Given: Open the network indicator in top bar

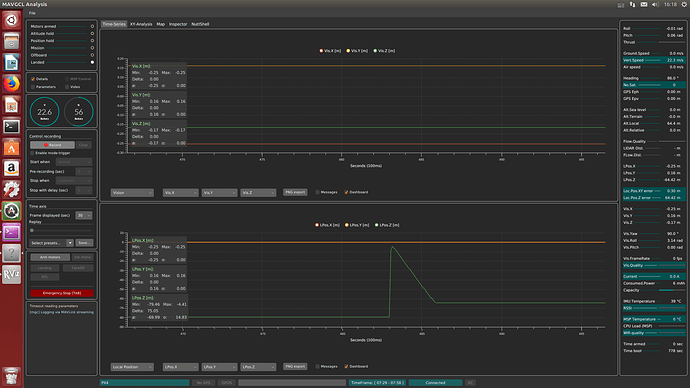Looking at the screenshot, I should pos(632,4).
